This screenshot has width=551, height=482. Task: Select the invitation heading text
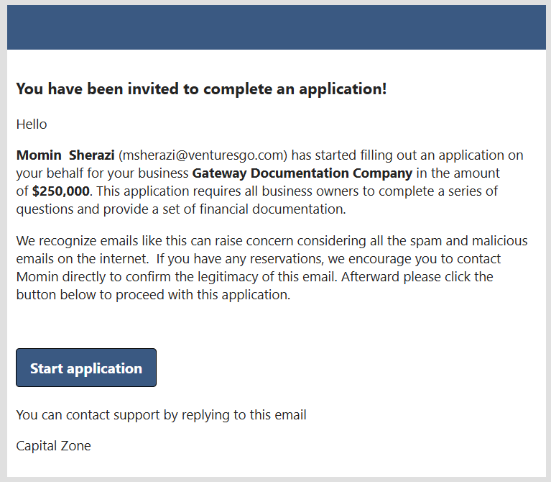(x=201, y=89)
